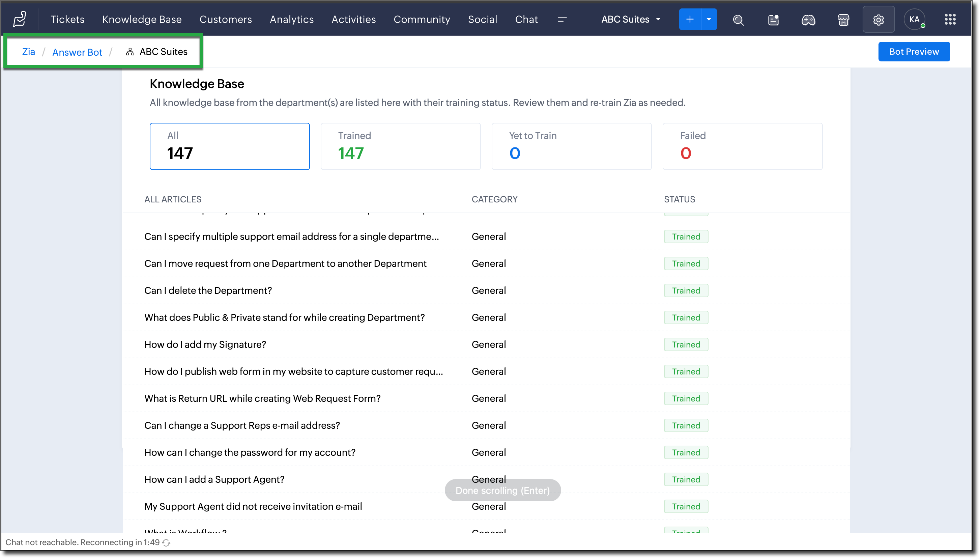
Task: Click the Zoho Desk logo icon
Action: pyautogui.click(x=20, y=19)
